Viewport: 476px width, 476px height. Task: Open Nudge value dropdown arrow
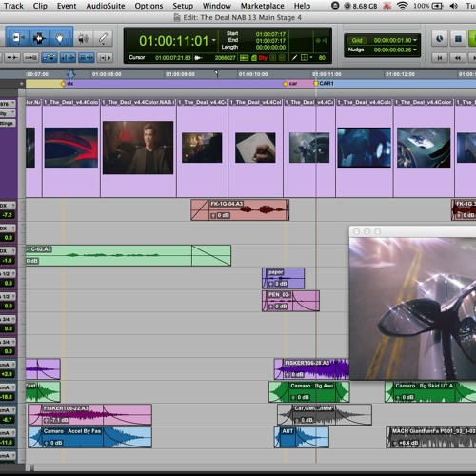[415, 50]
